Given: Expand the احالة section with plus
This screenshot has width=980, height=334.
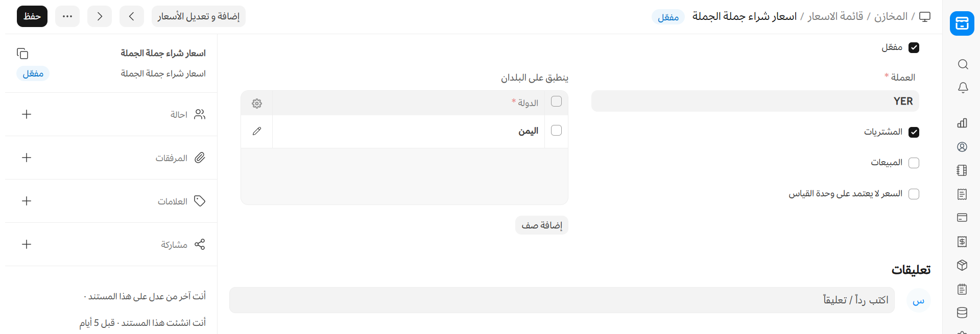Looking at the screenshot, I should 27,114.
